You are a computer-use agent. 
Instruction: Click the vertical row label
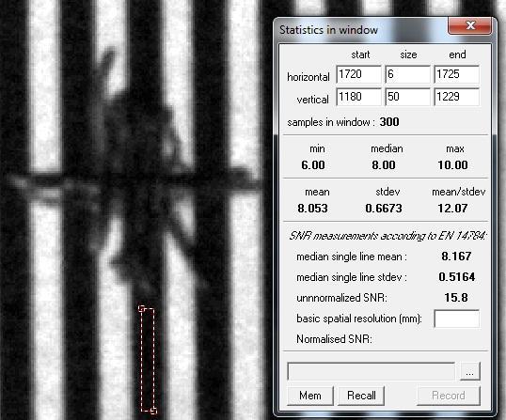tap(312, 100)
